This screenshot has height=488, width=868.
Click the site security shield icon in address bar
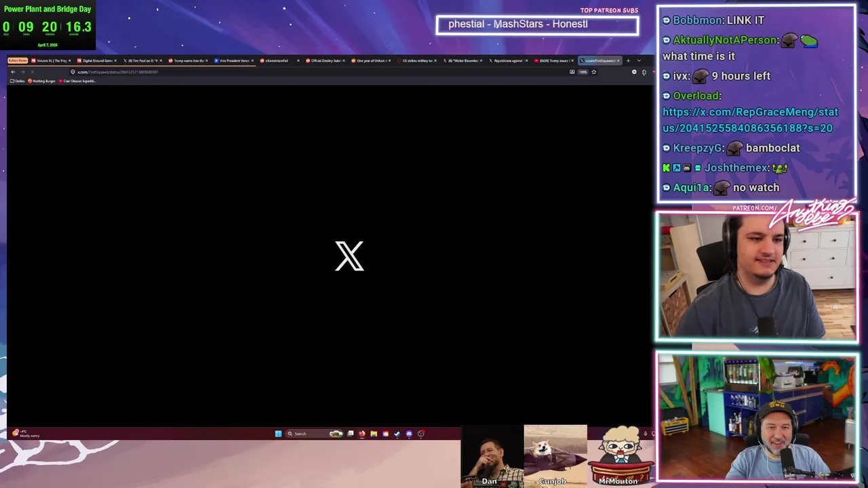73,72
